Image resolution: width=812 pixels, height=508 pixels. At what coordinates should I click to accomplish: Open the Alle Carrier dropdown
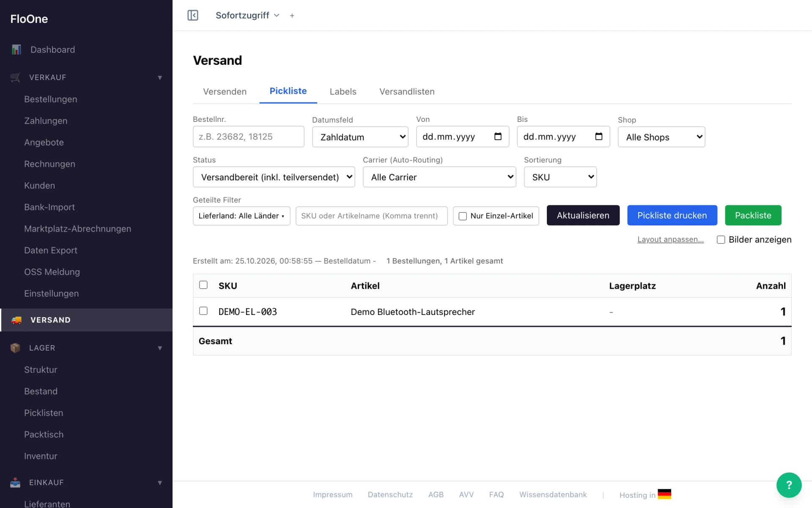click(x=439, y=177)
